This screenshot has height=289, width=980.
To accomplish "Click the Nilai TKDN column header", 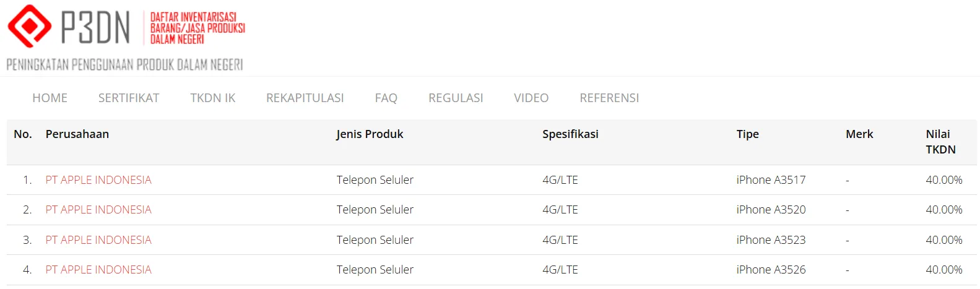I will click(940, 142).
